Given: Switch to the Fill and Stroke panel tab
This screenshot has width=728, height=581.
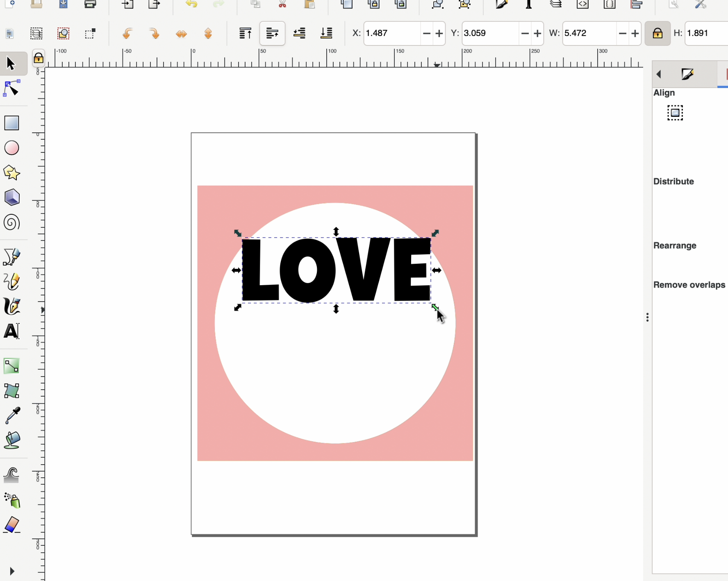Looking at the screenshot, I should 687,74.
